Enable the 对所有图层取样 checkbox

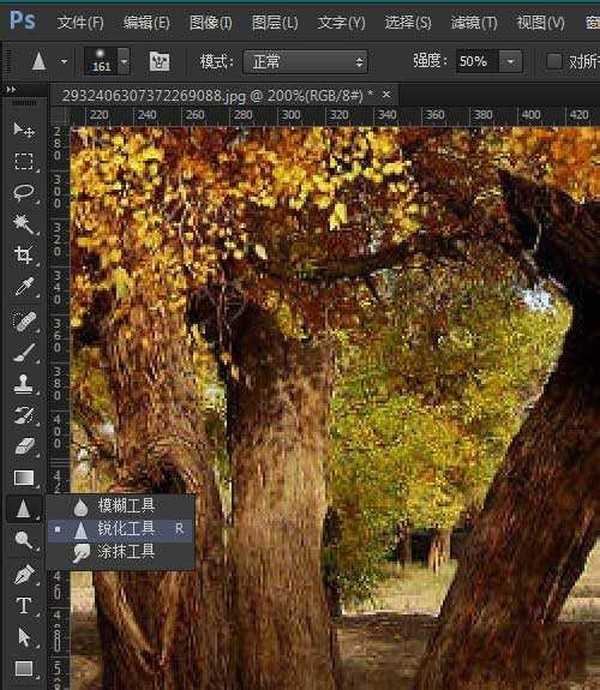coord(554,62)
